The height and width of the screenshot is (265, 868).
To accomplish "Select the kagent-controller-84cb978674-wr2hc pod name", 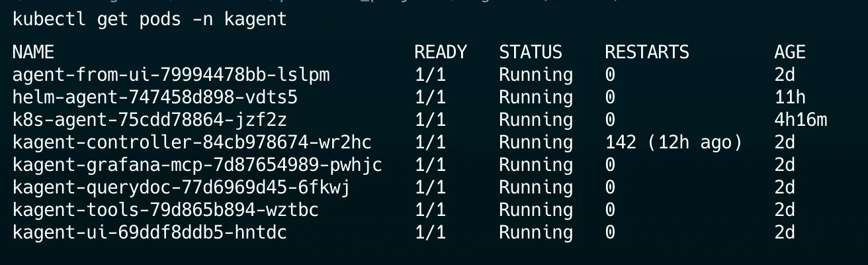I will click(192, 142).
